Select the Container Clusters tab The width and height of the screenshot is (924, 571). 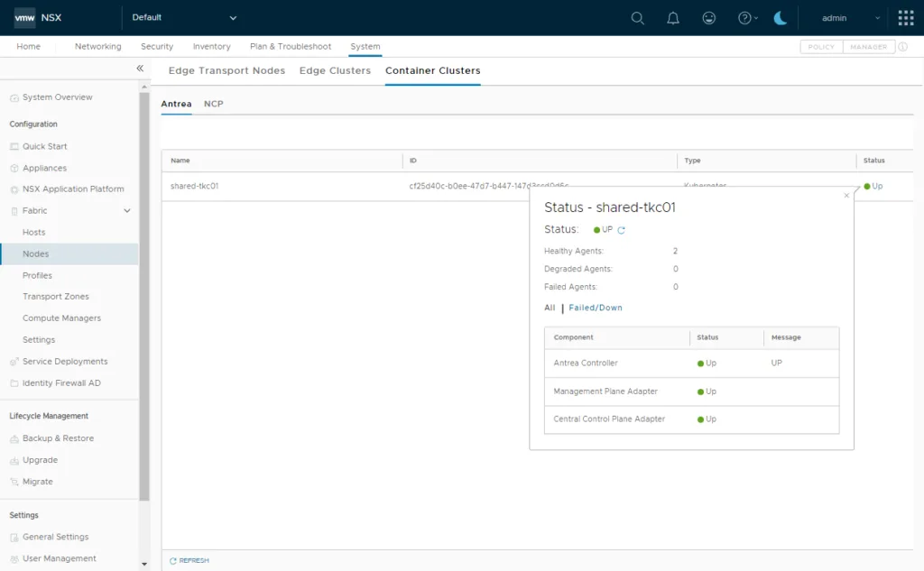(432, 70)
